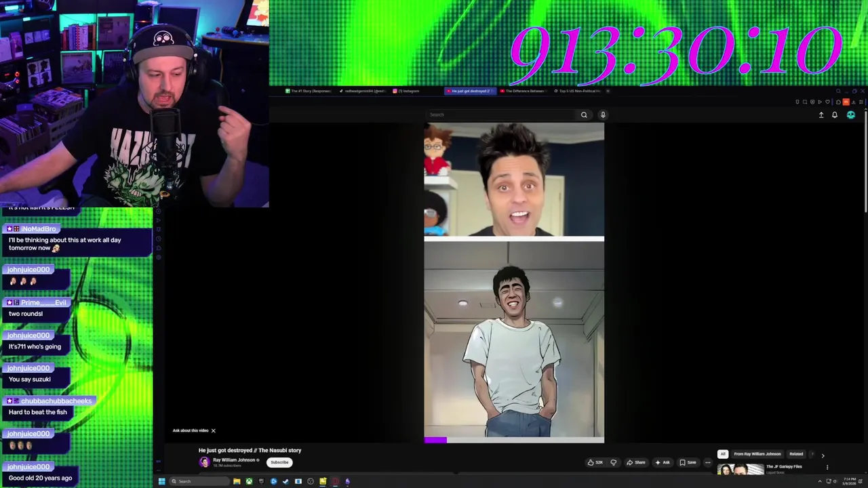The height and width of the screenshot is (488, 868).
Task: Select the 'Related' filter chip
Action: [x=796, y=454]
